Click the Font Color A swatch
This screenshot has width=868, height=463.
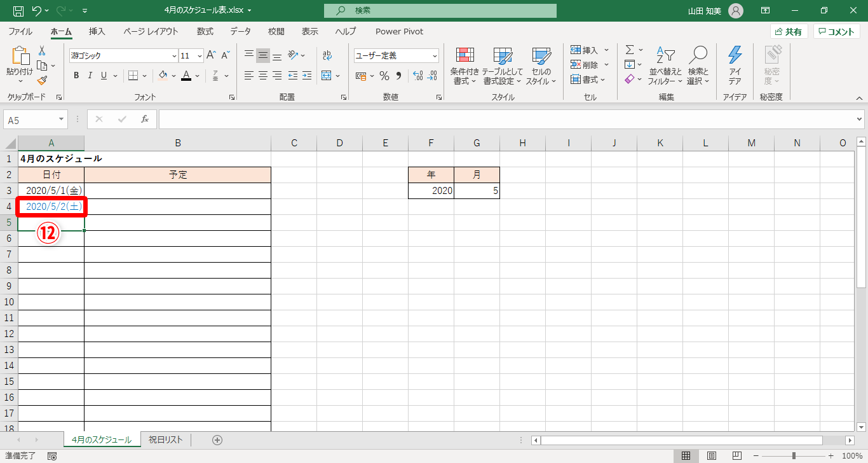click(186, 76)
